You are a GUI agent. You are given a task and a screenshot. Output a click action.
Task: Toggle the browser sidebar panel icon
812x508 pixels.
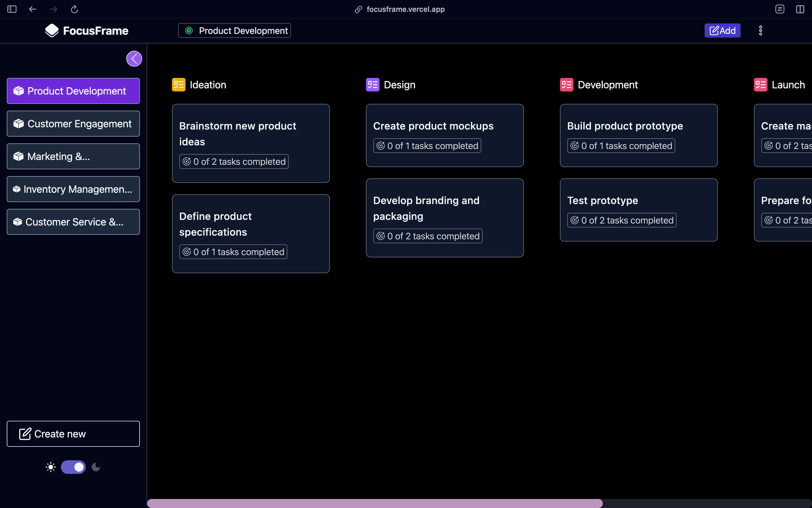(12, 9)
